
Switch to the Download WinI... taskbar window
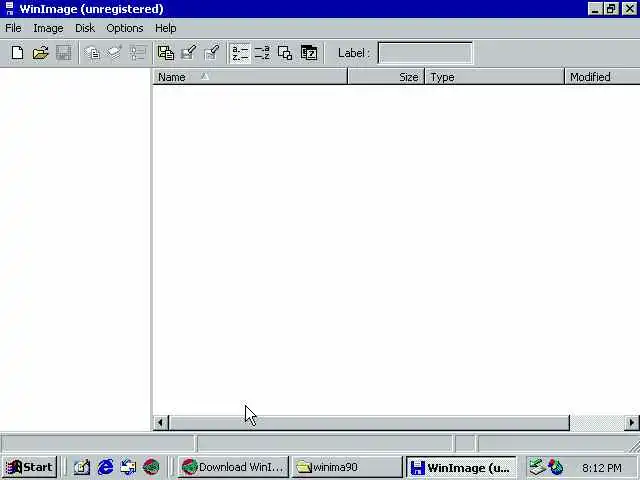[233, 467]
